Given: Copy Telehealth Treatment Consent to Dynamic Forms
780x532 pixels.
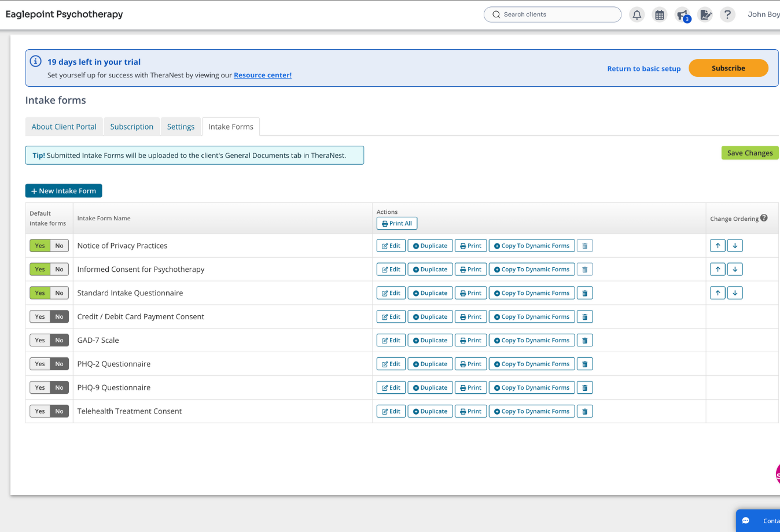Looking at the screenshot, I should click(x=532, y=412).
